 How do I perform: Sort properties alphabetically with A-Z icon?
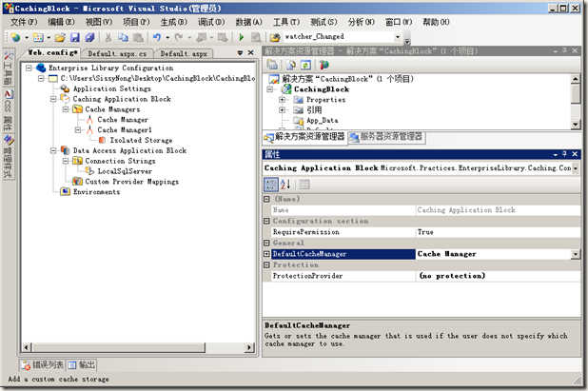click(285, 184)
